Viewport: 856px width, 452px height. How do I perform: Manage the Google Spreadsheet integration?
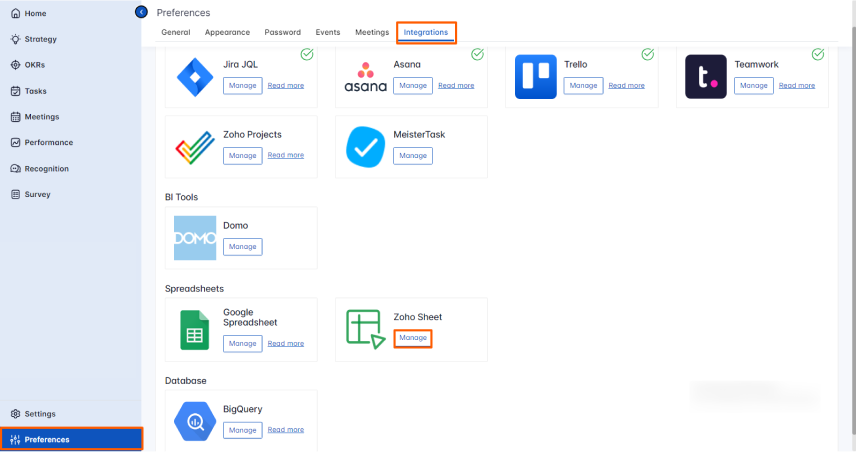242,344
